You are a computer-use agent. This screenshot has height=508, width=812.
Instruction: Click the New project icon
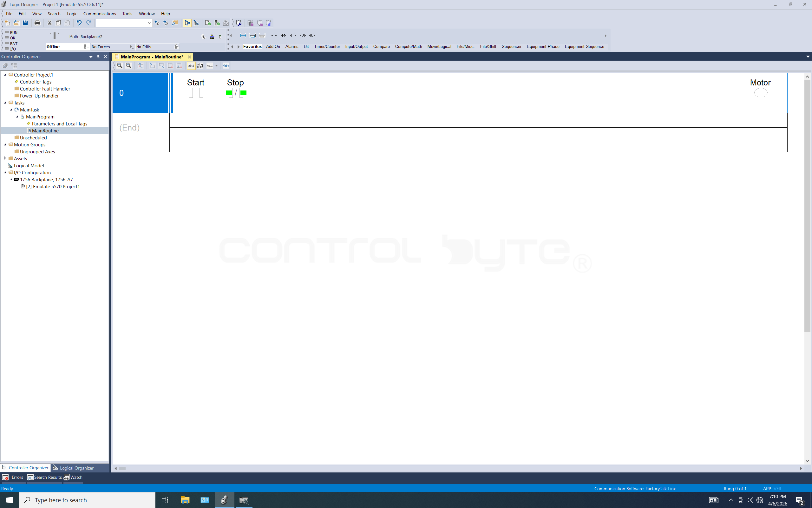[7, 23]
